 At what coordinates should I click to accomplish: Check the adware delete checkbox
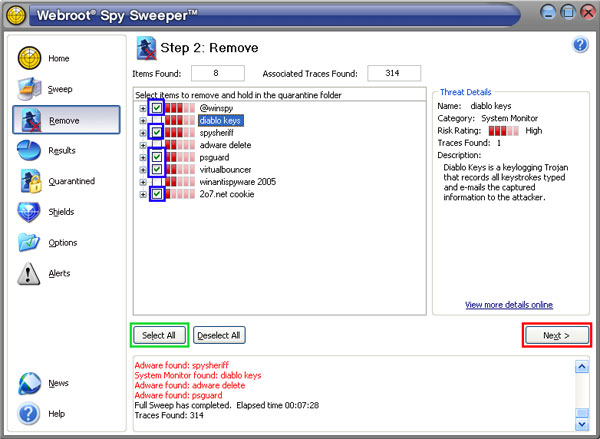157,145
